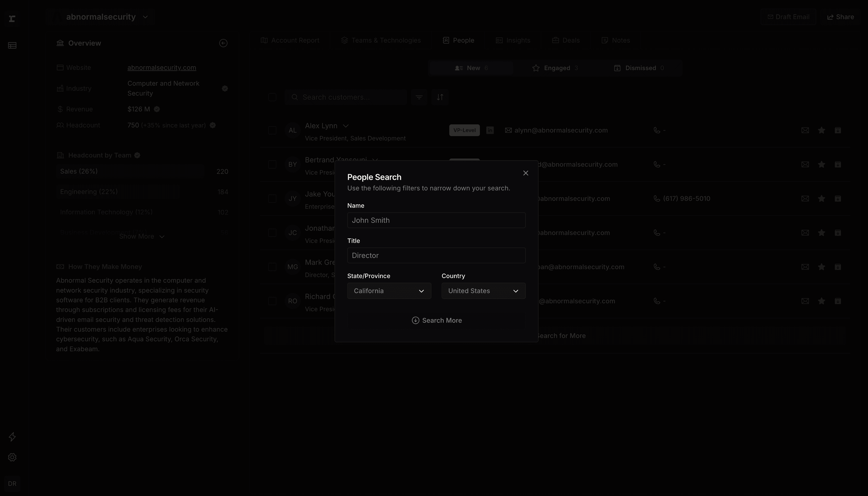Collapse the Overview panel arrow
This screenshot has height=496, width=868.
223,43
